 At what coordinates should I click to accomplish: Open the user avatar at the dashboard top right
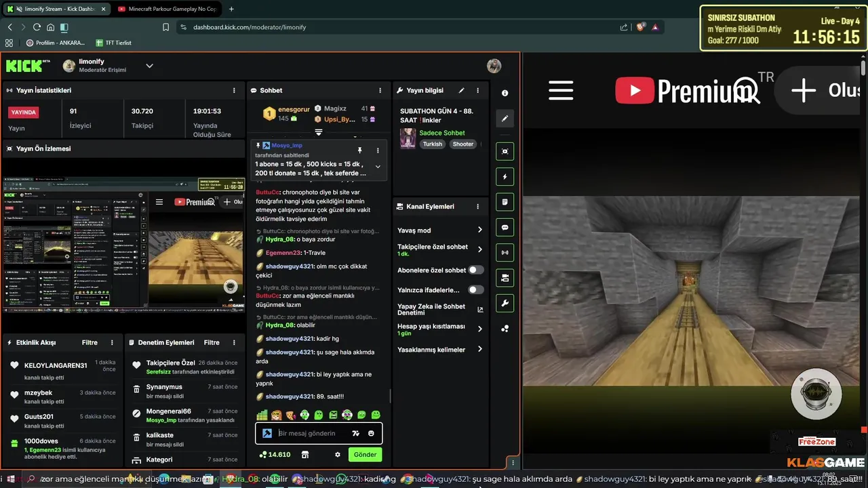tap(494, 66)
